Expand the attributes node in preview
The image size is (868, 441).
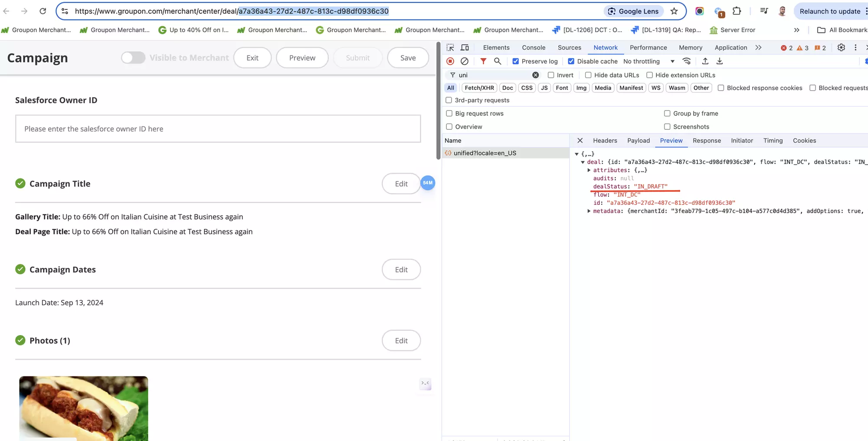[589, 170]
